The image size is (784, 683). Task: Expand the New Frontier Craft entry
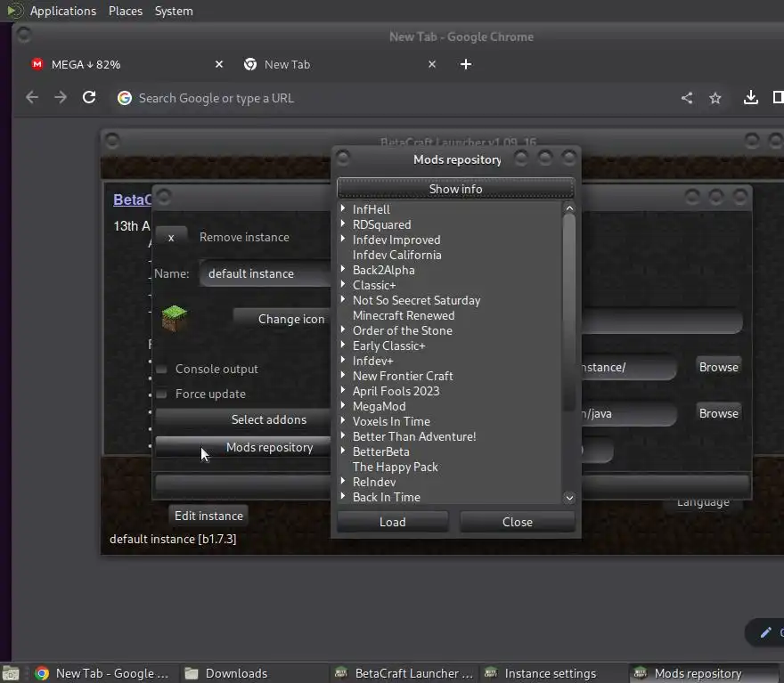(x=343, y=375)
